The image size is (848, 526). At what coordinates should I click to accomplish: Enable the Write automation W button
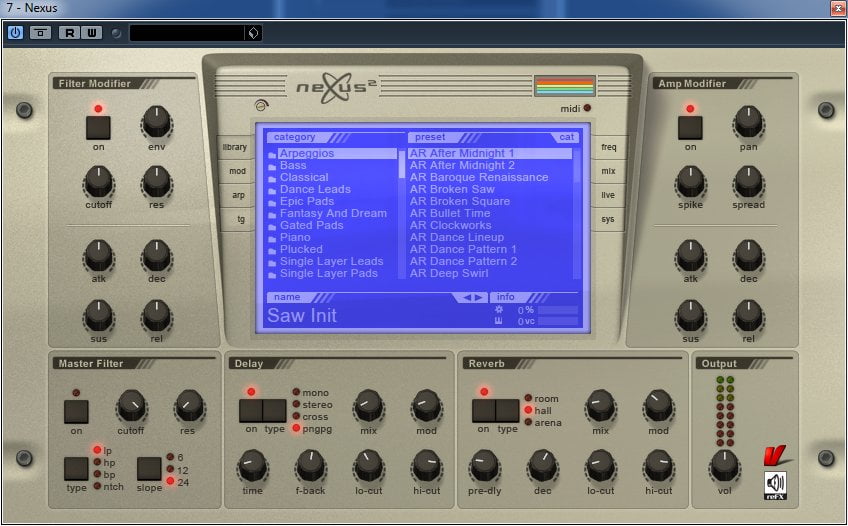tap(92, 32)
